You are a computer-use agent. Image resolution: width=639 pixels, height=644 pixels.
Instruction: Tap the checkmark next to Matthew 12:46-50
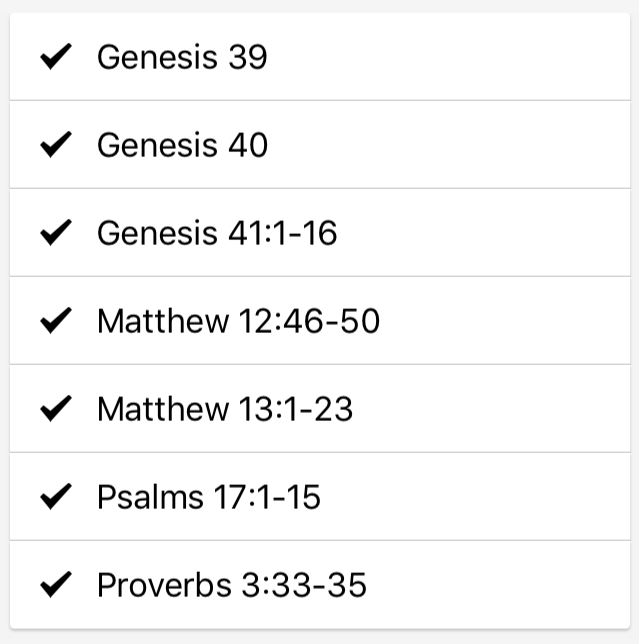[55, 321]
